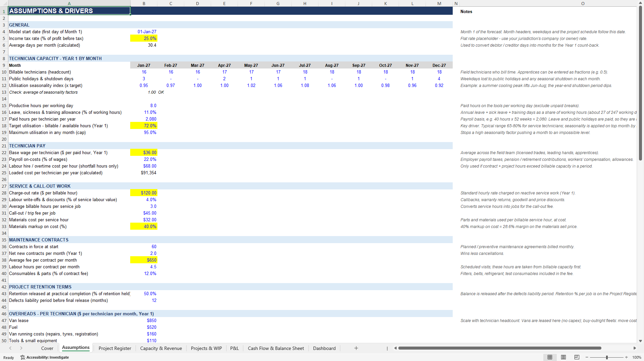
Task: Click the horizontal scrollbar right arrow
Action: 634,348
